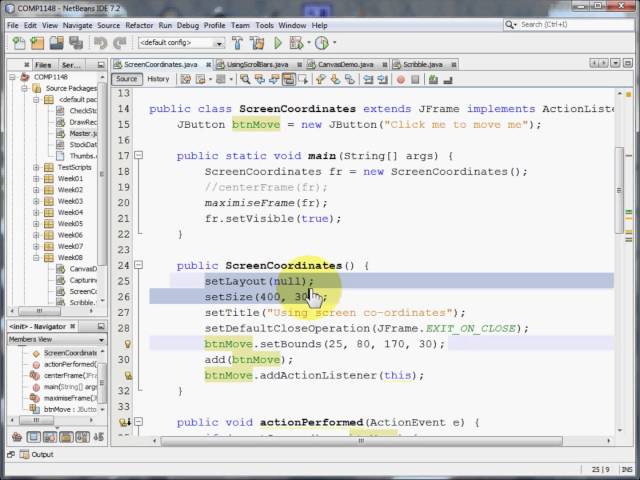Collapse the Week08 package node
Image resolution: width=640 pixels, height=480 pixels.
coord(36,258)
